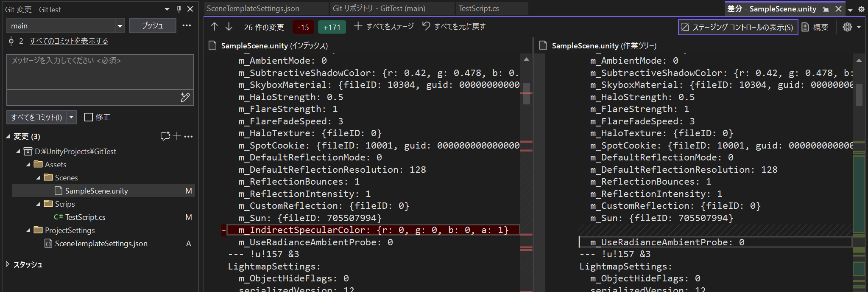
Task: Click "26 件の変更" change count
Action: click(264, 27)
